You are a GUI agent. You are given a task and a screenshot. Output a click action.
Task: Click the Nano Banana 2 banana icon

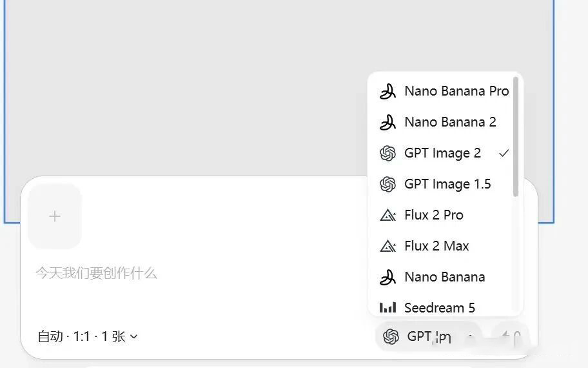click(x=387, y=122)
